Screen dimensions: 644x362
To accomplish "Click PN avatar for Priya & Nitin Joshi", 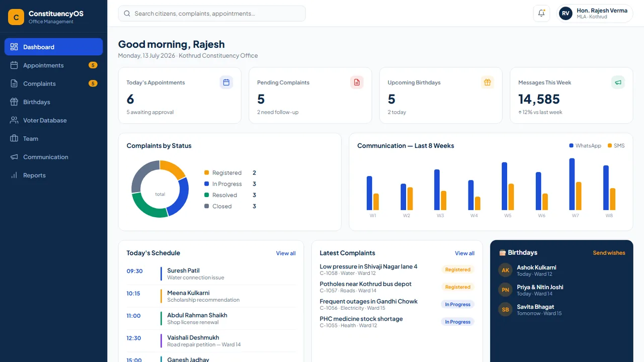I will tap(506, 290).
